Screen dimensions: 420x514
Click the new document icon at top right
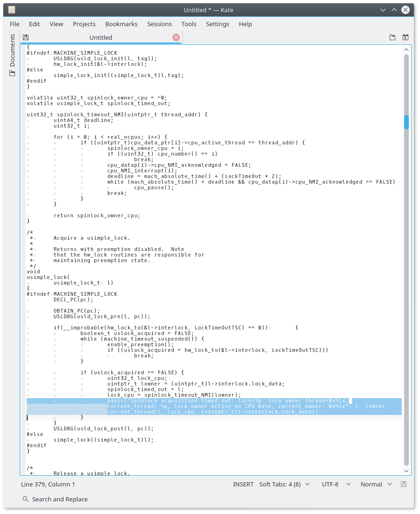click(x=392, y=37)
